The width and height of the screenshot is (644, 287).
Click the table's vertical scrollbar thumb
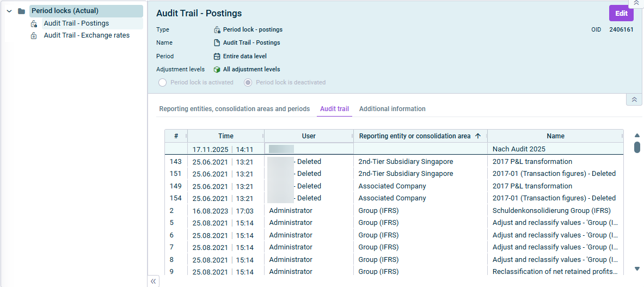[637, 147]
